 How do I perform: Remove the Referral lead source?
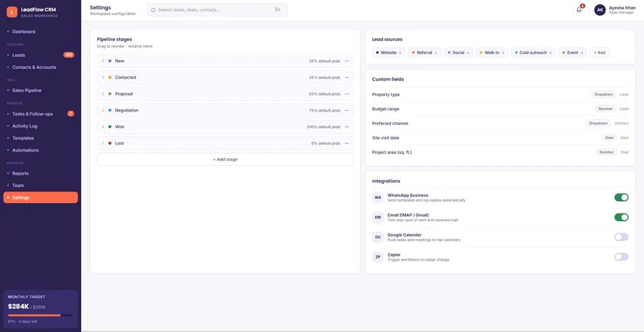435,53
